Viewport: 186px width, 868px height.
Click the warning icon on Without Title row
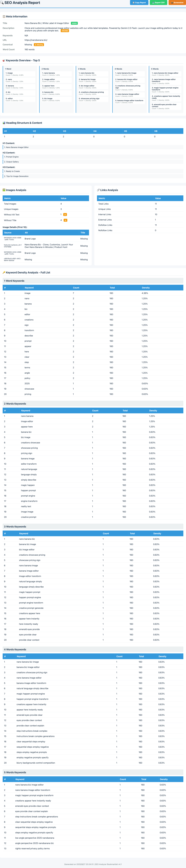point(65,220)
